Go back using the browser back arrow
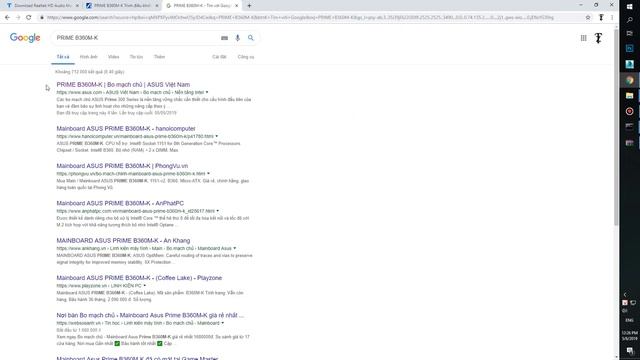Image resolution: width=640 pixels, height=360 pixels. click(x=7, y=18)
